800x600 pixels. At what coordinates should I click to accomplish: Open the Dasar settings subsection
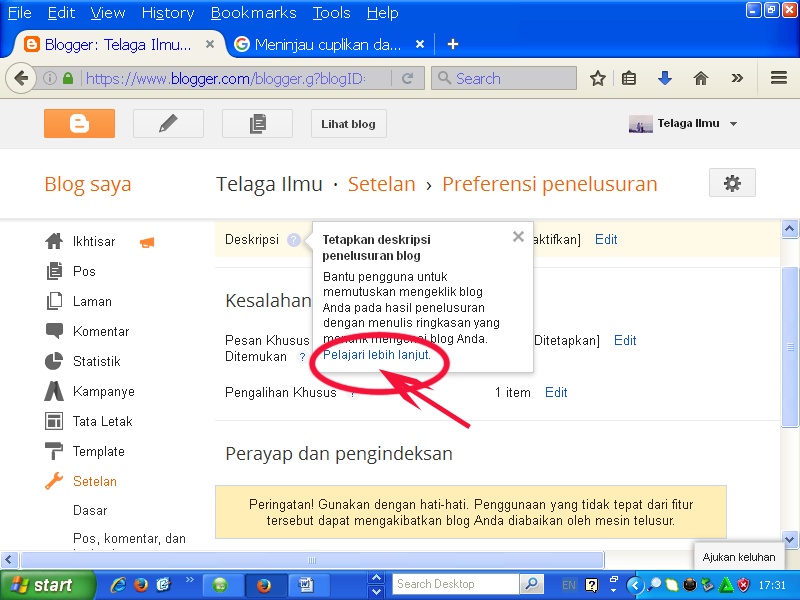90,510
